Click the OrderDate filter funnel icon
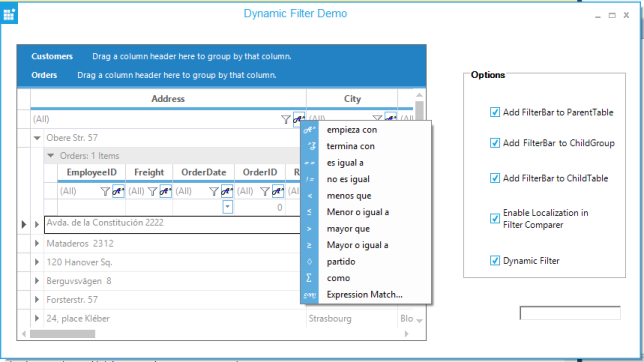 pyautogui.click(x=214, y=191)
